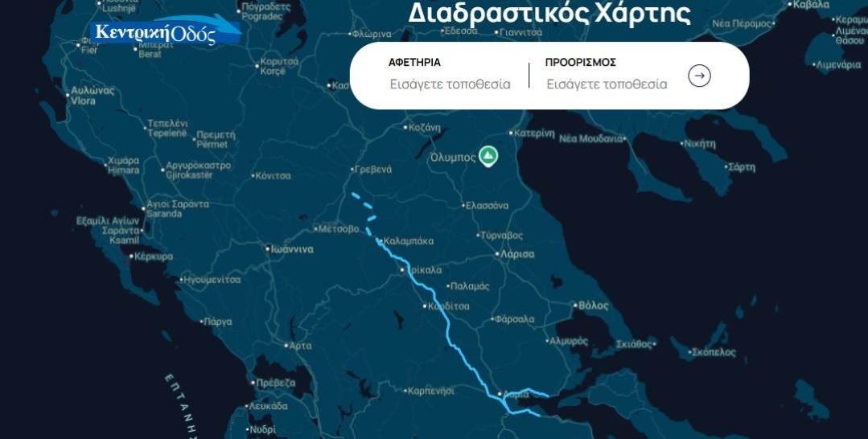Image resolution: width=868 pixels, height=439 pixels.
Task: Select the Γρεβενά town marker
Action: pyautogui.click(x=352, y=170)
